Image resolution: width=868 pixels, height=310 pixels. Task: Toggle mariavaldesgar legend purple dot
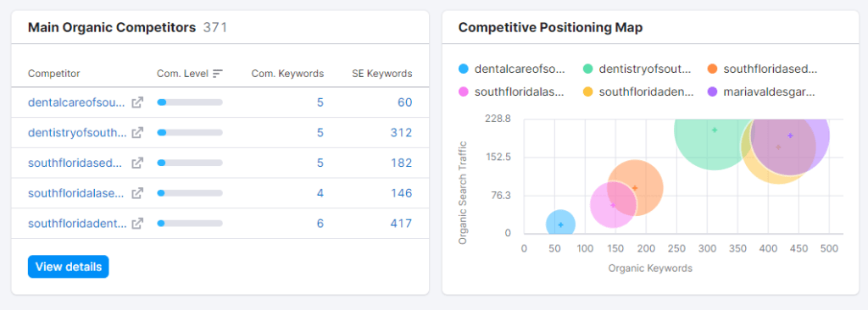[x=712, y=91]
